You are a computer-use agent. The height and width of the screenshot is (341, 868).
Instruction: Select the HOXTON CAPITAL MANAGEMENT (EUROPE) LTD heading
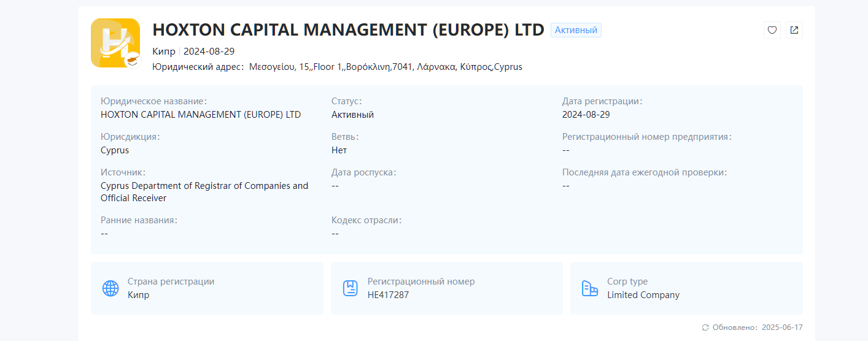coord(348,30)
